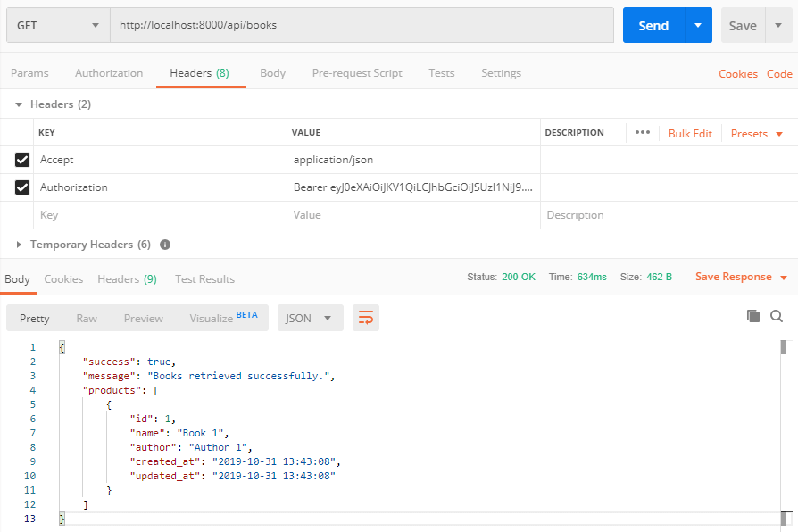Click the Bearer token value cell
798x532 pixels.
[x=413, y=187]
